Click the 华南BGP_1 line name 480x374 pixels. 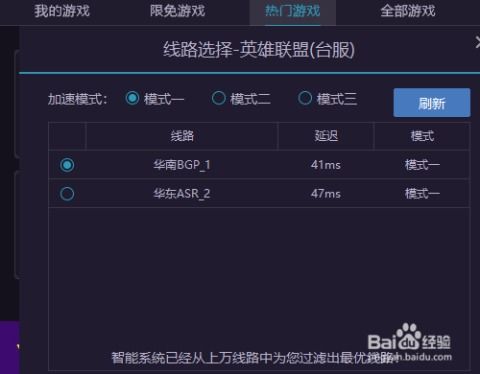[x=182, y=165]
